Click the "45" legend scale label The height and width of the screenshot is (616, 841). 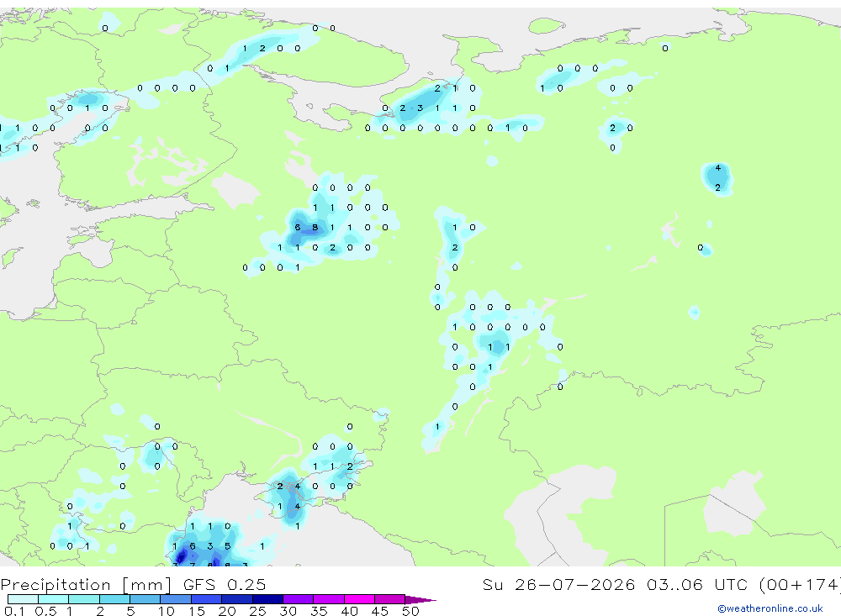click(380, 611)
